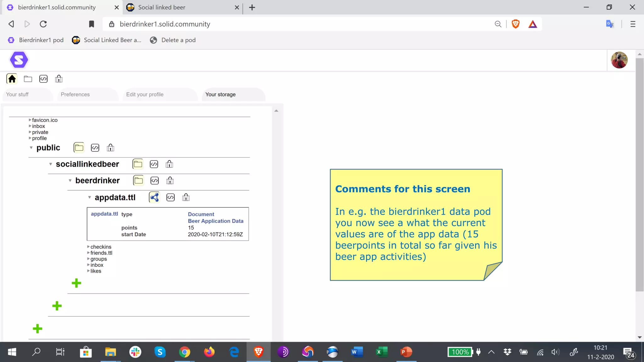Collapse the beerdrinker folder

pos(70,181)
